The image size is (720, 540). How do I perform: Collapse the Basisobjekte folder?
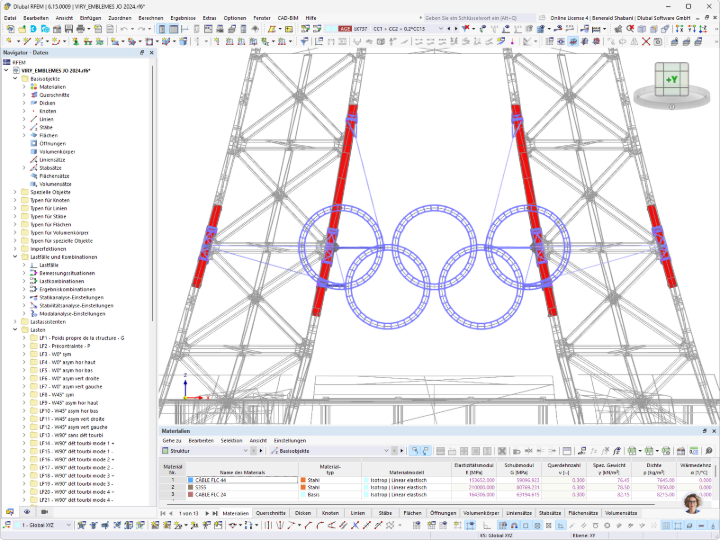point(15,79)
